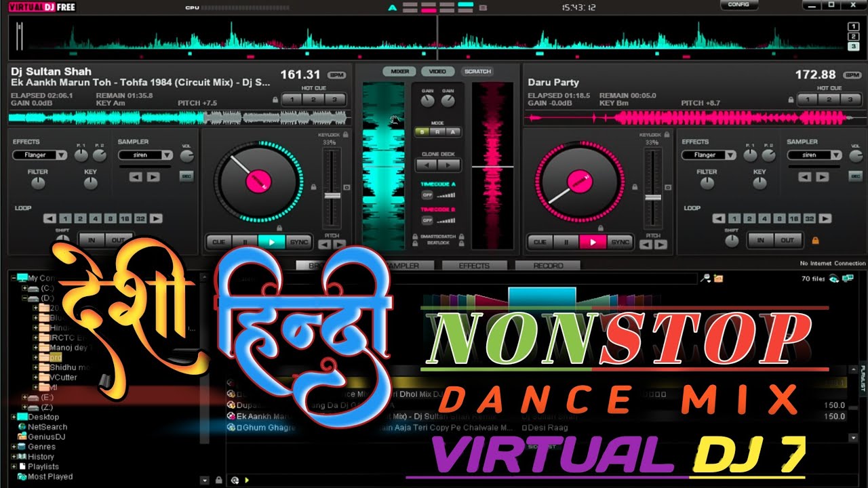Screen dimensions: 868x488
Task: Click CUE on the right deck
Action: click(540, 241)
